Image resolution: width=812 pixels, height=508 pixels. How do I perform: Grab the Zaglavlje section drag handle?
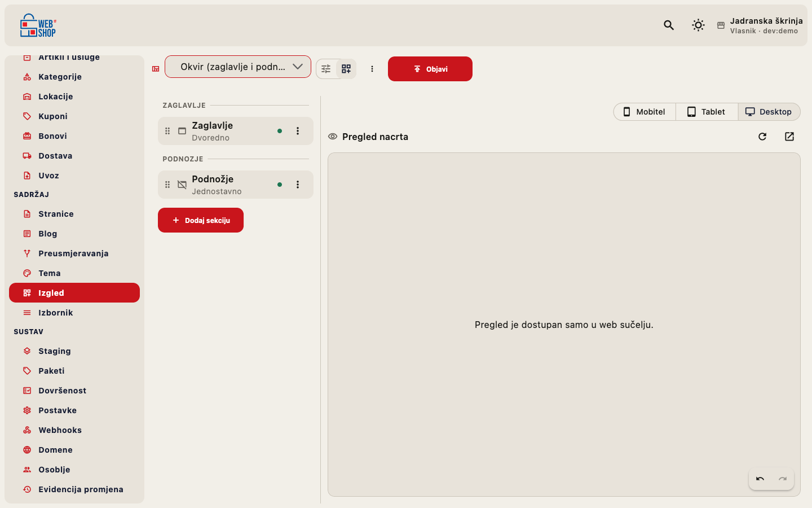(167, 131)
